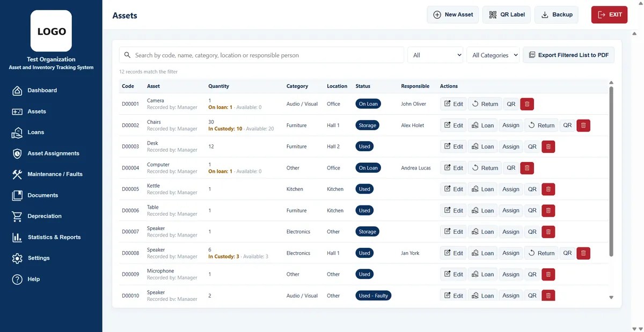Assign the Desk D00003
Image resolution: width=644 pixels, height=332 pixels.
(x=511, y=146)
